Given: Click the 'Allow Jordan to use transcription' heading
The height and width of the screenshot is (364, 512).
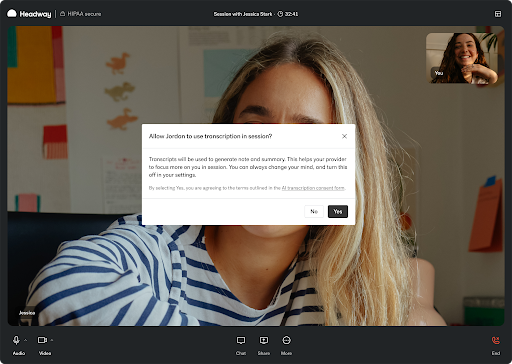Looking at the screenshot, I should [x=210, y=136].
